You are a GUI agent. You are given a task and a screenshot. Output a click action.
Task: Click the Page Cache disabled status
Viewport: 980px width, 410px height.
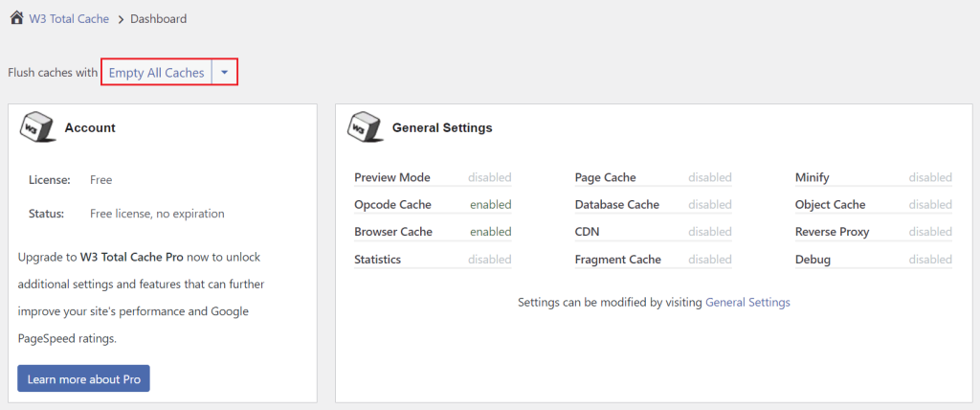709,177
